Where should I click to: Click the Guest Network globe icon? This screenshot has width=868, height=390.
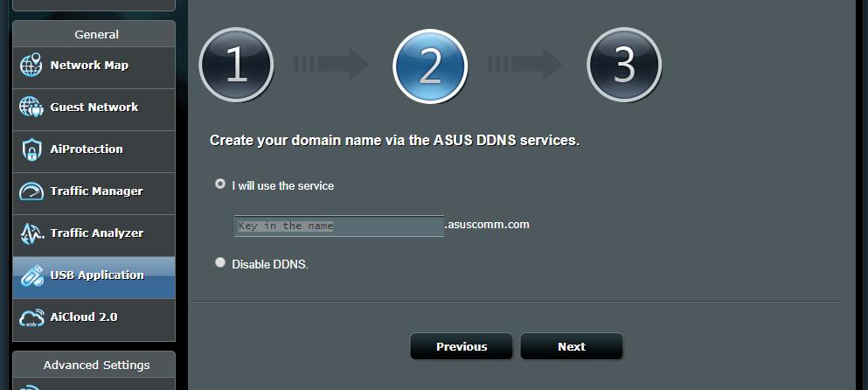coord(31,107)
